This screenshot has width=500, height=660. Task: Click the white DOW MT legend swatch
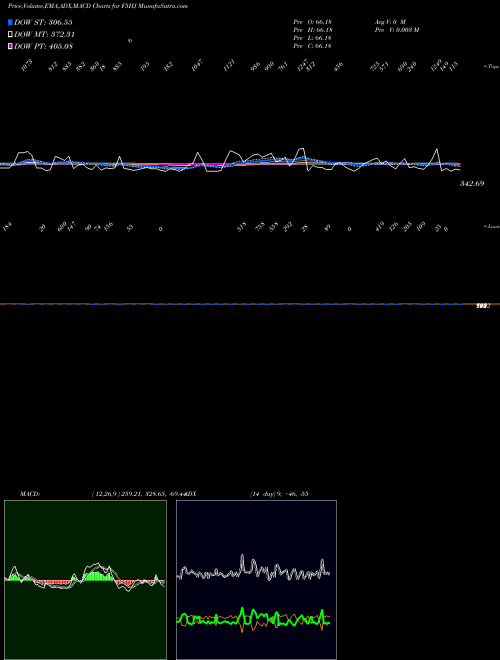coord(10,34)
